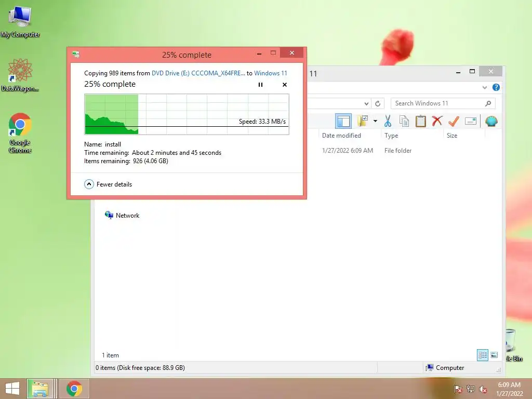Open Google Chrome desktop shortcut
The height and width of the screenshot is (399, 532).
pos(20,133)
